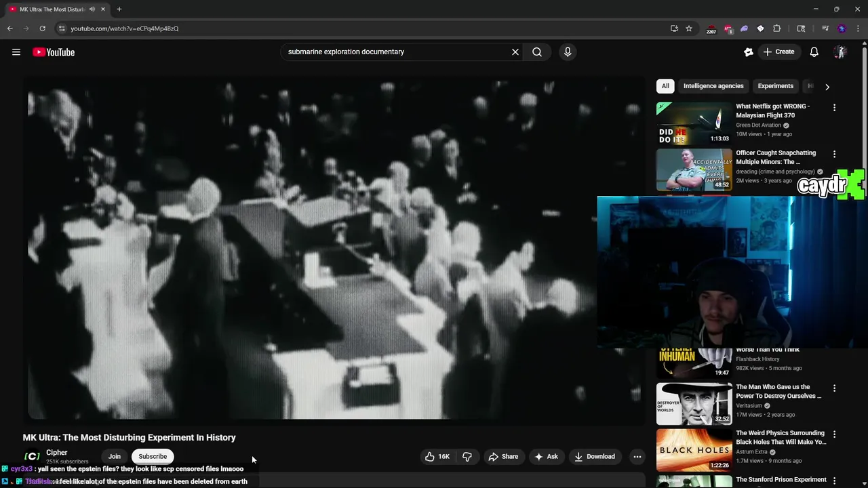Open site information icon in address bar
868x488 pixels.
pos(62,28)
